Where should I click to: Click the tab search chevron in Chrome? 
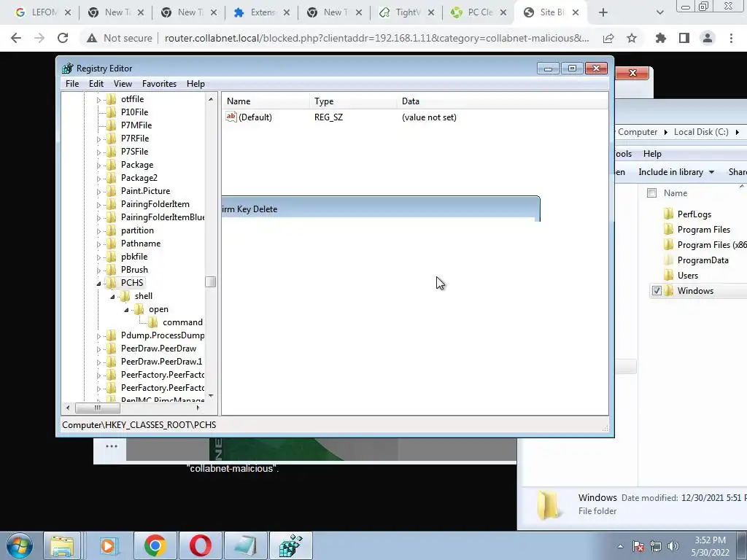click(x=659, y=13)
